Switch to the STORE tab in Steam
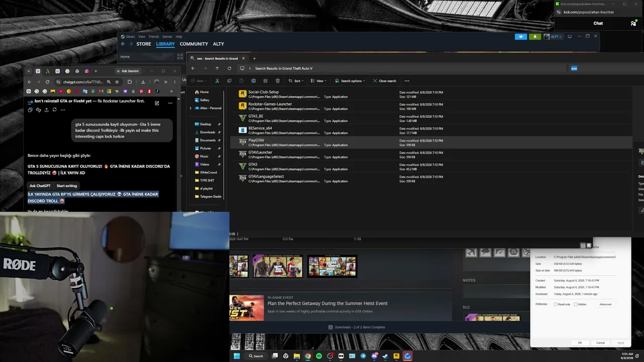This screenshot has height=362, width=644. pyautogui.click(x=143, y=44)
